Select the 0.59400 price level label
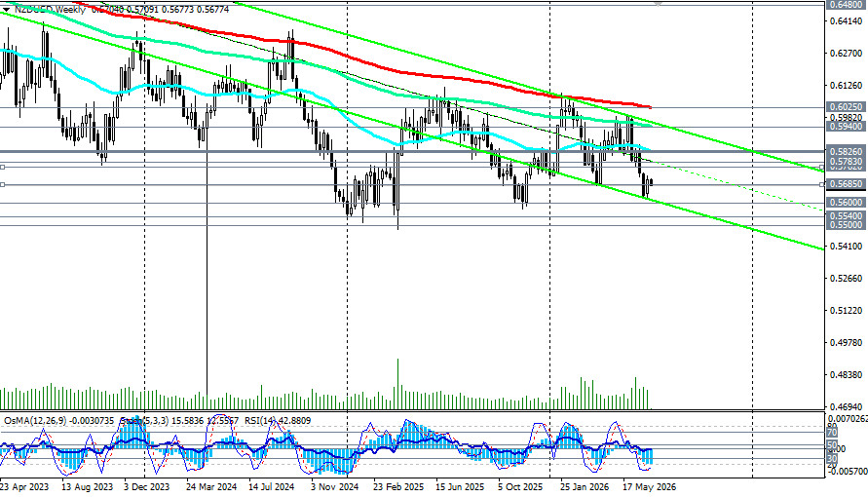The image size is (868, 497). click(846, 126)
